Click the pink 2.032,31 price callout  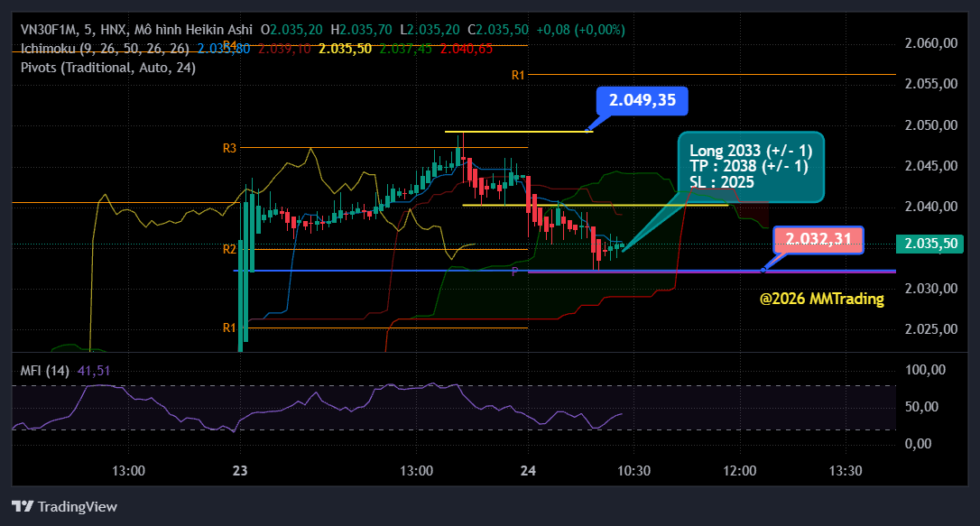(818, 239)
